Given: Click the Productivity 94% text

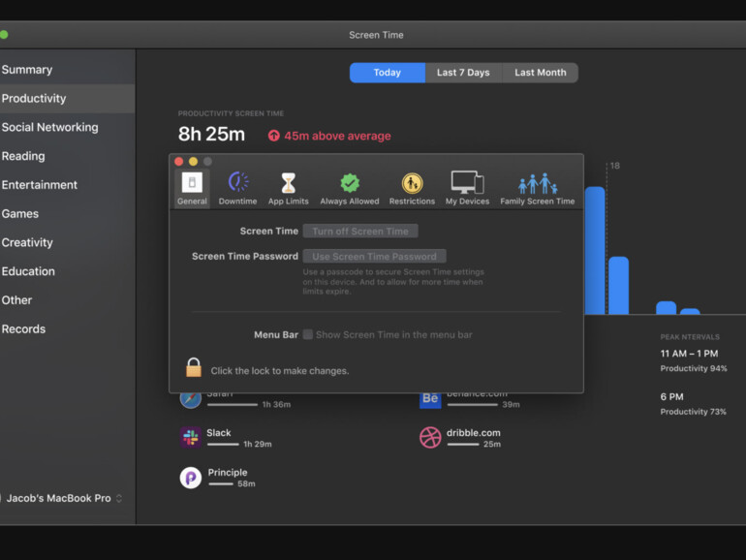Looking at the screenshot, I should pos(694,368).
